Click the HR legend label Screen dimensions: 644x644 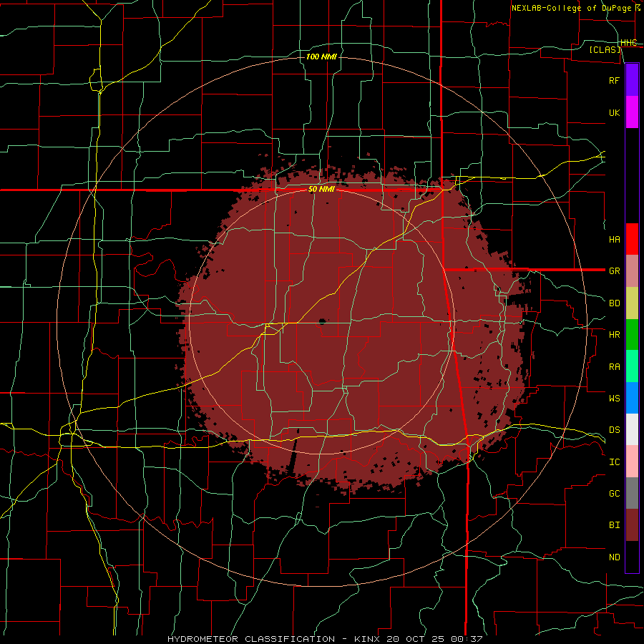(614, 335)
